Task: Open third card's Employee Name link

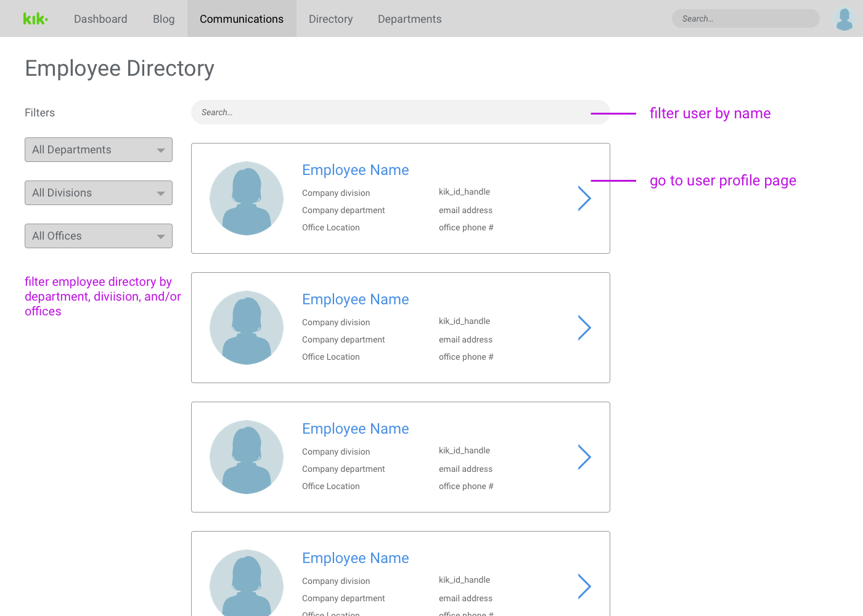Action: pos(356,429)
